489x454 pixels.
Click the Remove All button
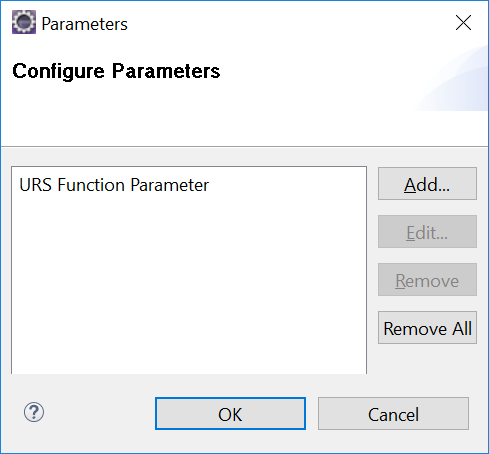click(x=427, y=328)
